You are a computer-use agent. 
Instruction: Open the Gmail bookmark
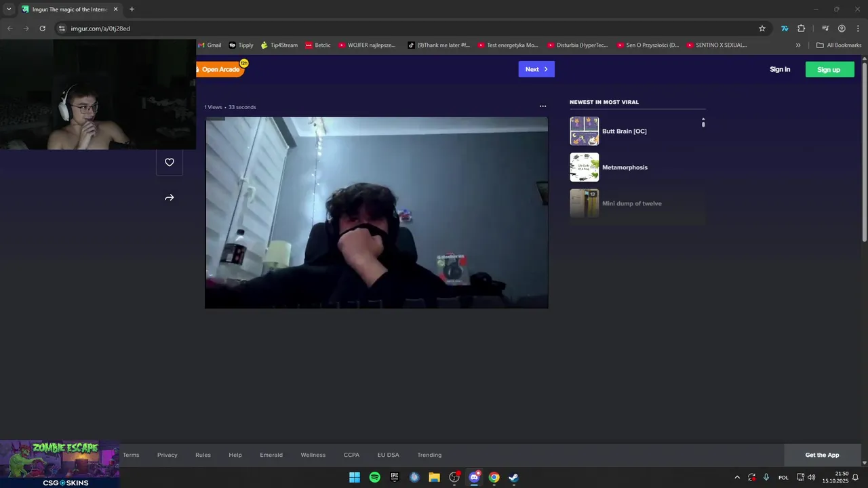click(210, 45)
